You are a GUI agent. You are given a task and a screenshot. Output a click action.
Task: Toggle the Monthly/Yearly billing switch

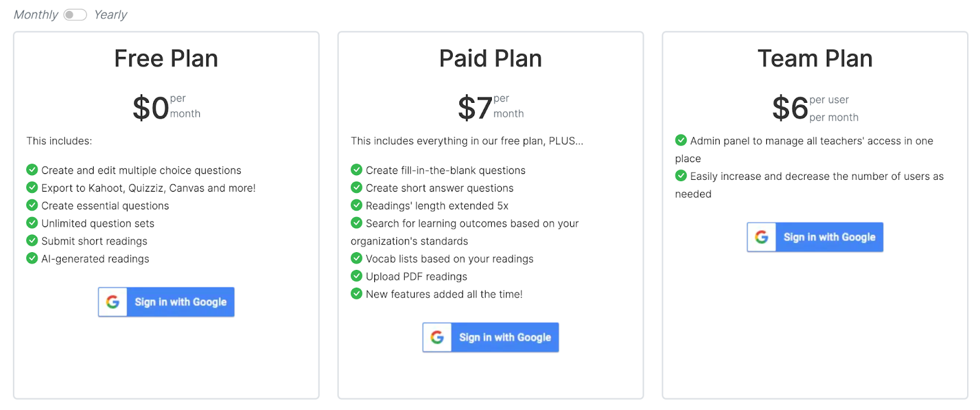[75, 15]
